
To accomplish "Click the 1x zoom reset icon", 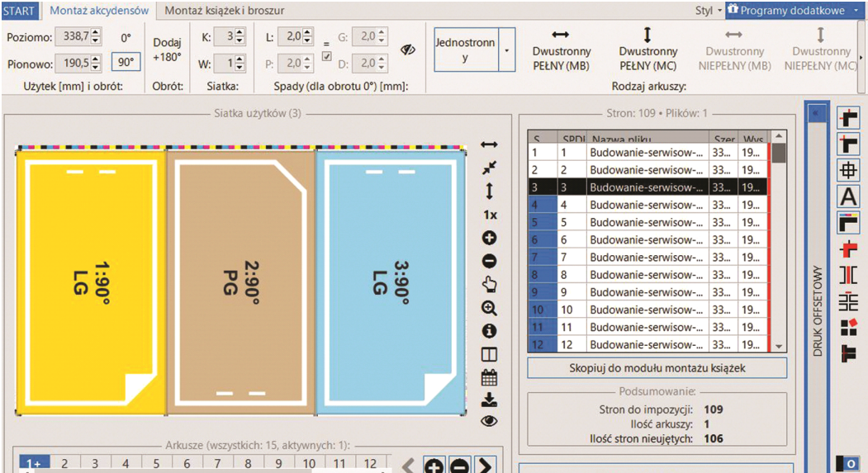I will pyautogui.click(x=490, y=215).
